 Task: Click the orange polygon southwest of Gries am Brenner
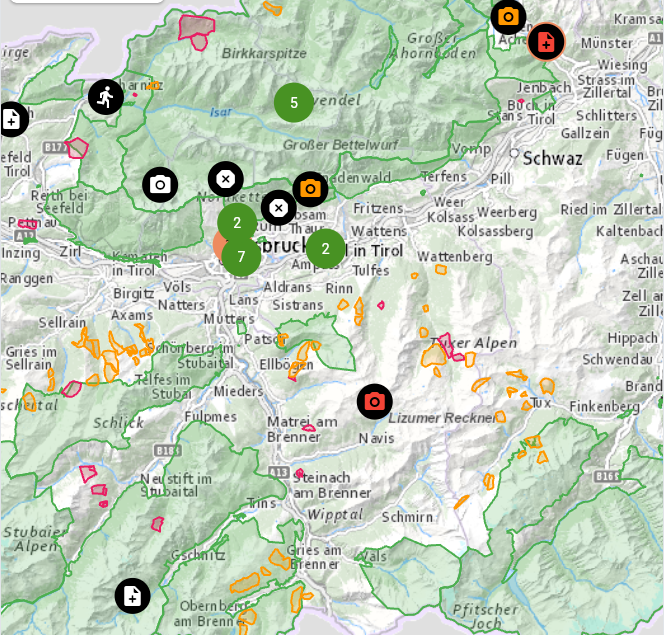click(x=245, y=582)
